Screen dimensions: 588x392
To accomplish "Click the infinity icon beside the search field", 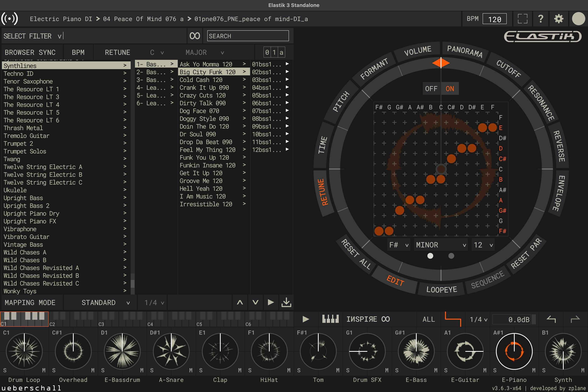I will click(x=195, y=36).
